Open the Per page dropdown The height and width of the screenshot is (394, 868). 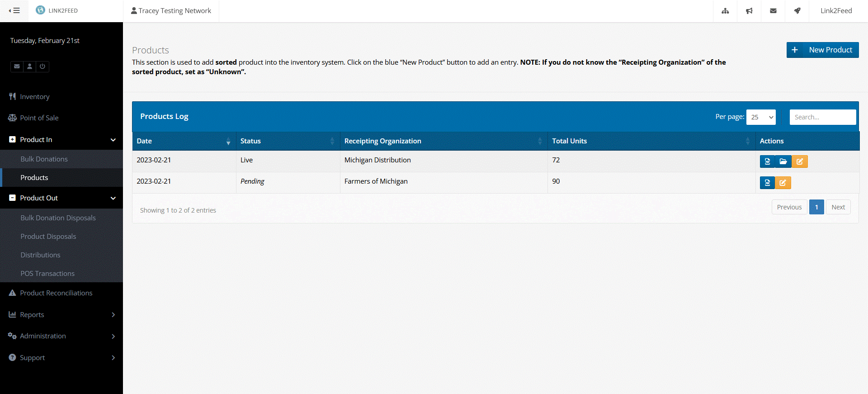[x=761, y=117]
